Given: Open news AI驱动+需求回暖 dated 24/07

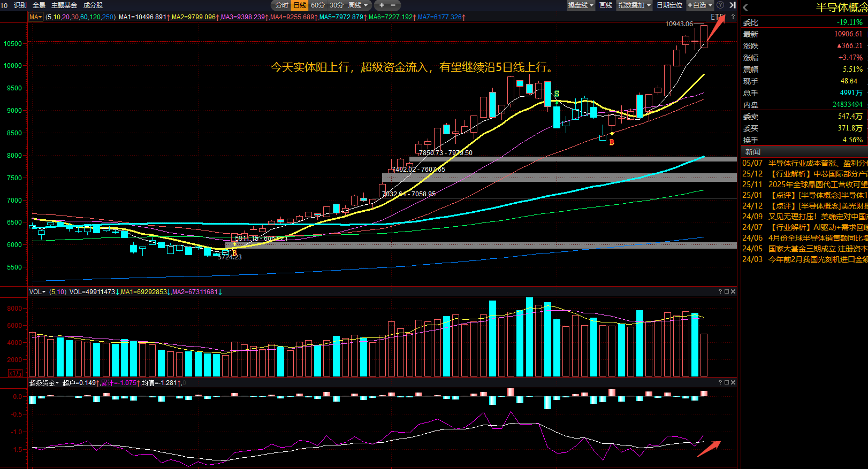Looking at the screenshot, I should point(804,227).
